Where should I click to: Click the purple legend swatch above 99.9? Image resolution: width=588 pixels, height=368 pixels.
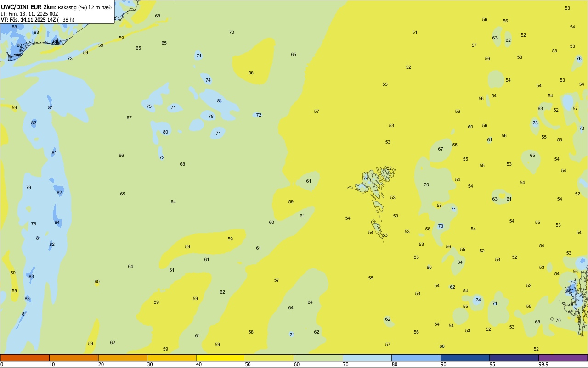coord(563,357)
